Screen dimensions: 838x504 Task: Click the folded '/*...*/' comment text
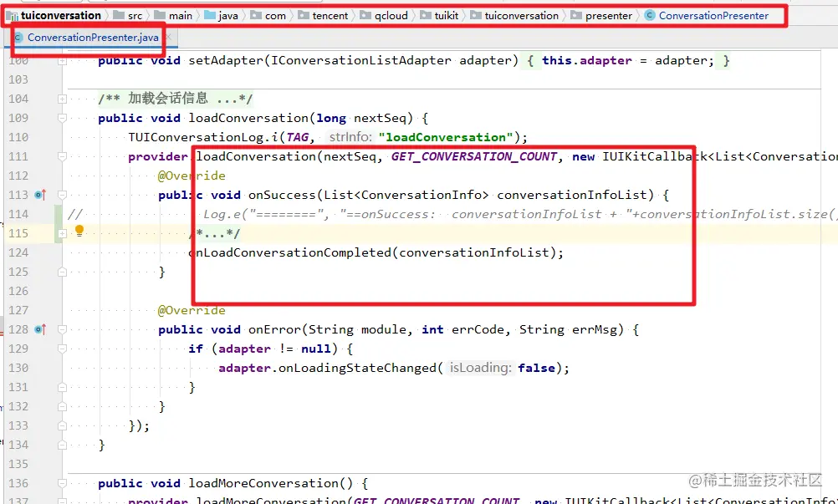(214, 233)
